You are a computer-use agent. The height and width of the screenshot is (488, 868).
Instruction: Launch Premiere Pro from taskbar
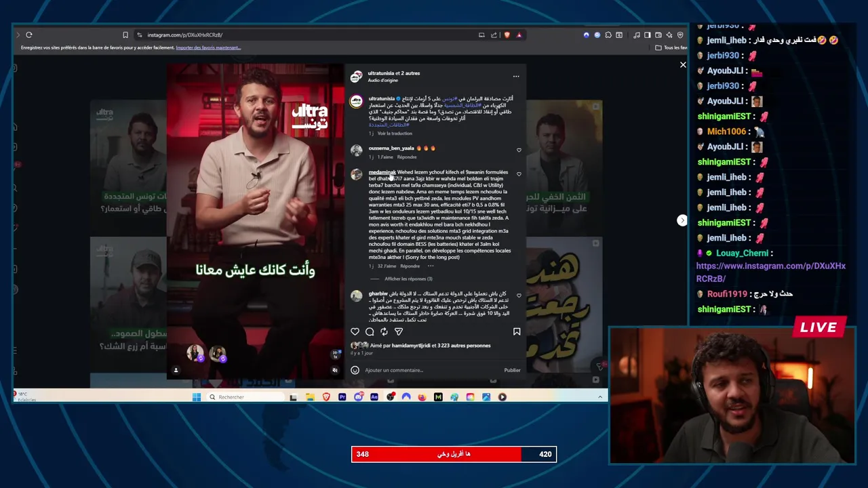click(342, 397)
